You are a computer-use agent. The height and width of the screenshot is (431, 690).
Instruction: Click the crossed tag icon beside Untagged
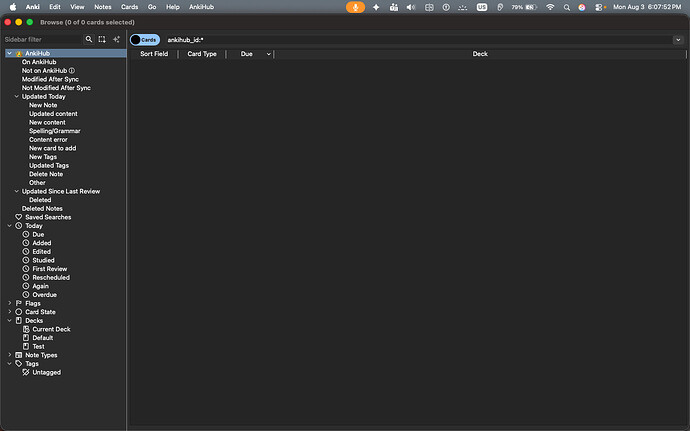pyautogui.click(x=26, y=372)
